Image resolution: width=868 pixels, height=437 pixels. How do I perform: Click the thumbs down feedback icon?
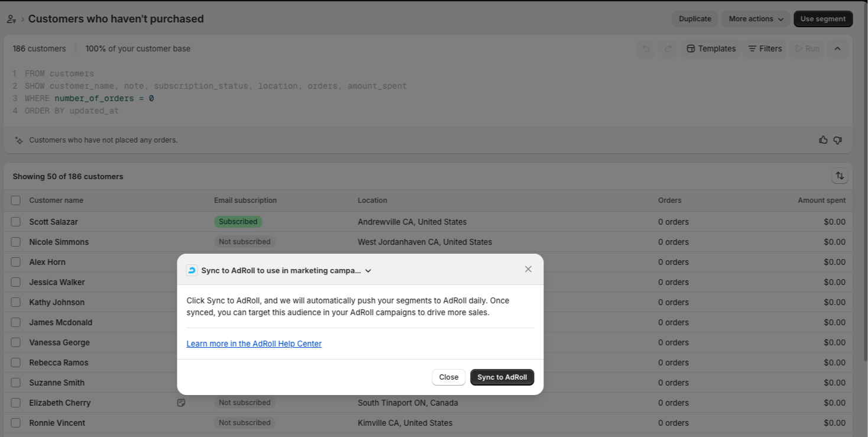tap(837, 140)
